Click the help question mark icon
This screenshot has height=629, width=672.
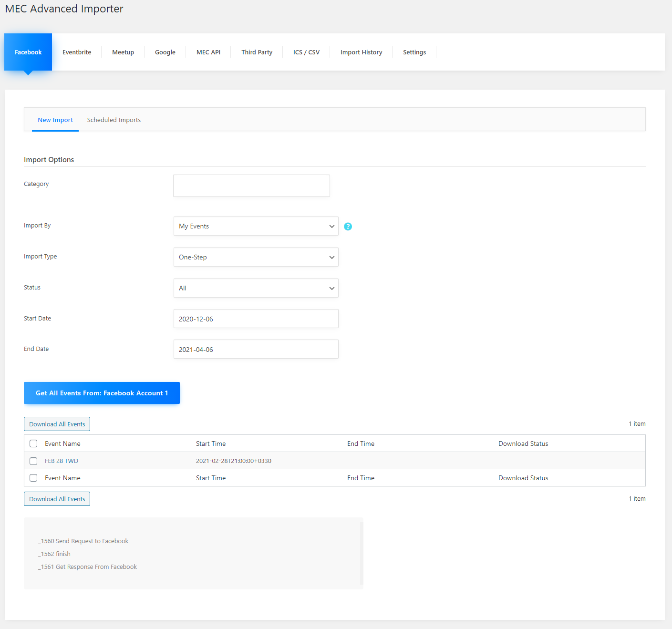pyautogui.click(x=348, y=227)
